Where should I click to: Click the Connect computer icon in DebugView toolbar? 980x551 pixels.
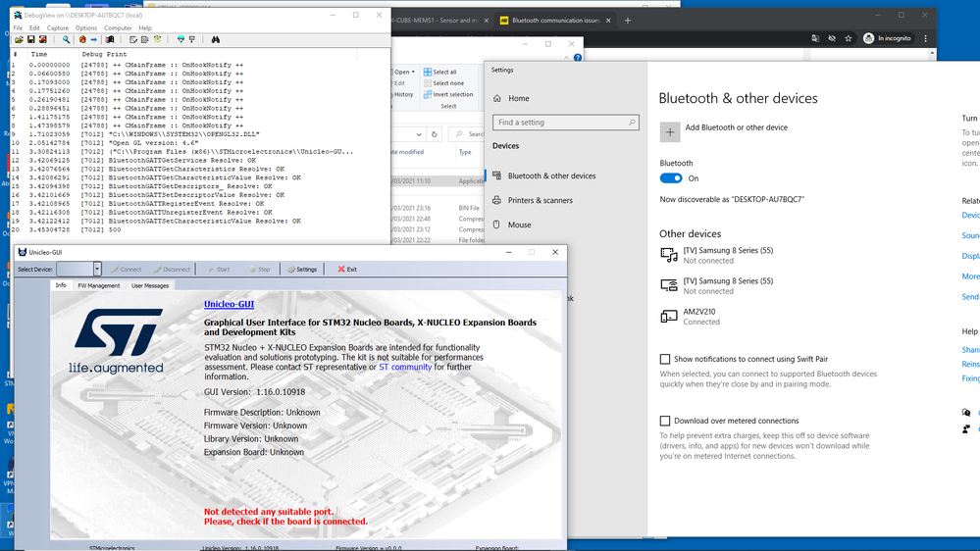point(109,39)
